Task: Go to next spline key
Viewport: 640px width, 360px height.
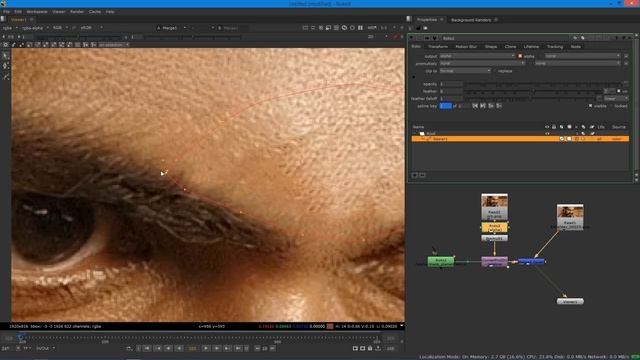Action: point(483,106)
